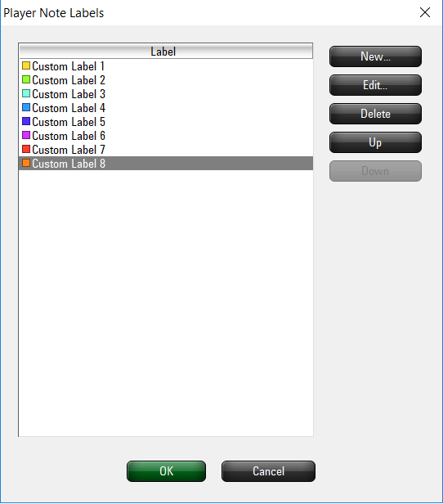Image resolution: width=443 pixels, height=504 pixels.
Task: Choose Custom Label 7 from the list
Action: 166,150
